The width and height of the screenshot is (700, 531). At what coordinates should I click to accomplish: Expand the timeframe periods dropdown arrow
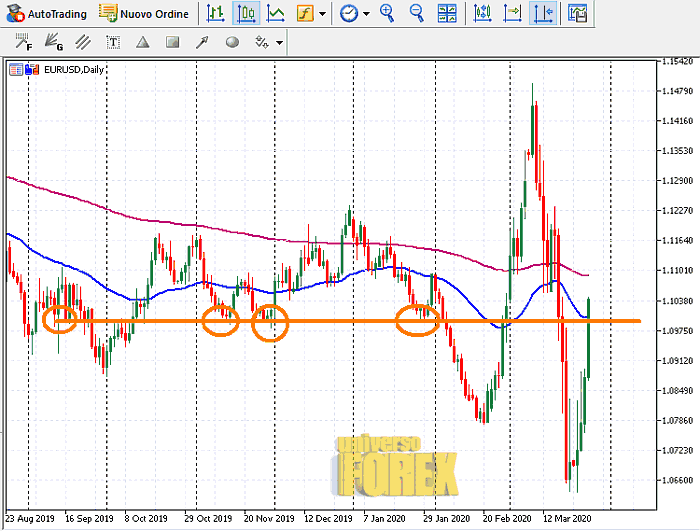tap(366, 14)
